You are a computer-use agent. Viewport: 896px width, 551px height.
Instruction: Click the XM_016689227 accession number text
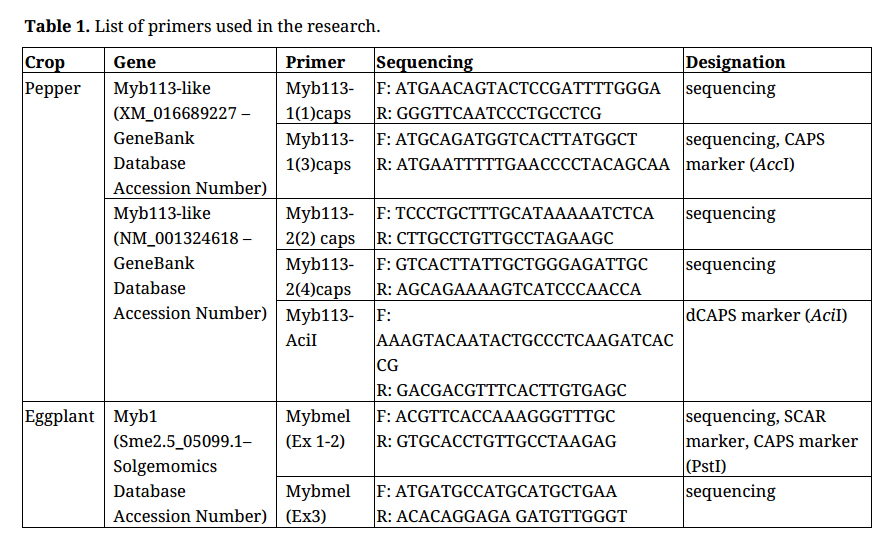[176, 113]
